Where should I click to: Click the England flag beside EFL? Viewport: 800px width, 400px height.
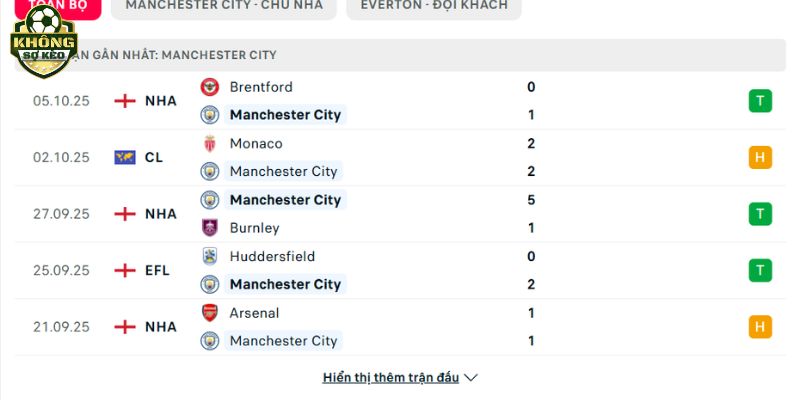coord(125,270)
